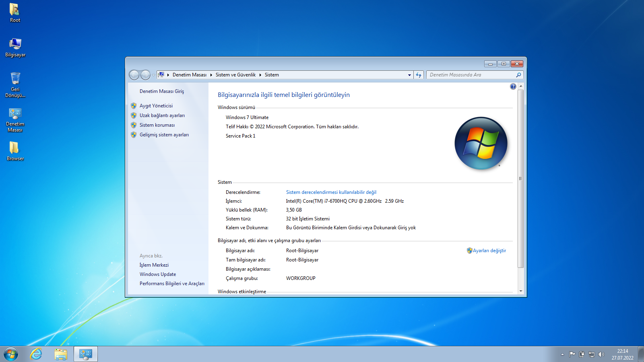
Task: Open Aygıt Yöneticisi link
Action: tap(156, 106)
